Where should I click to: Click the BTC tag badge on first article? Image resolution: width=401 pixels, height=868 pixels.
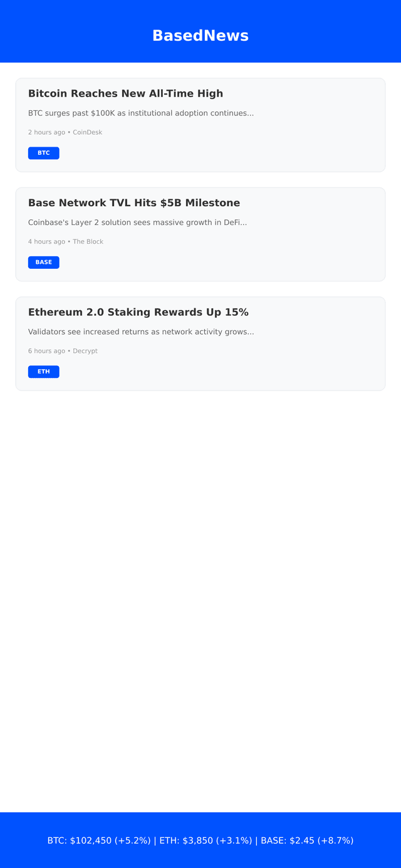(x=43, y=152)
